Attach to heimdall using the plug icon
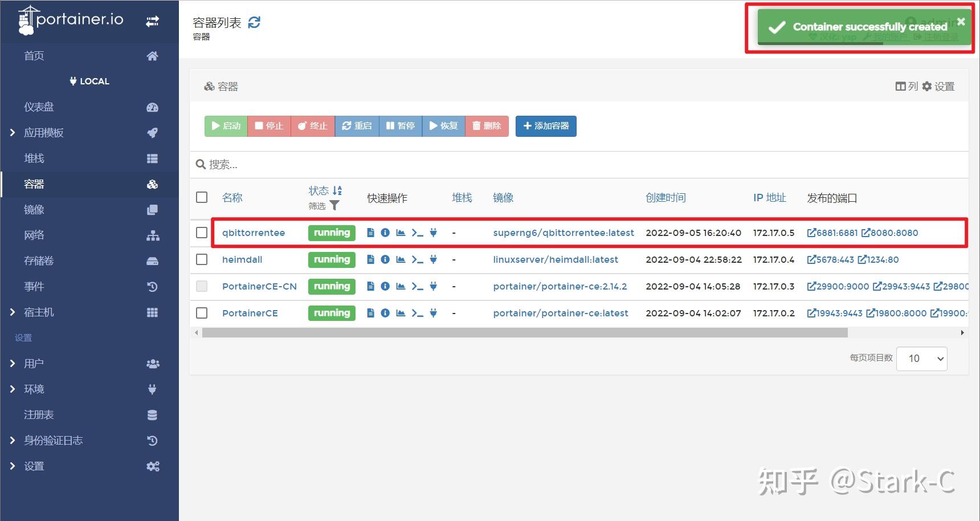This screenshot has width=980, height=521. (433, 259)
